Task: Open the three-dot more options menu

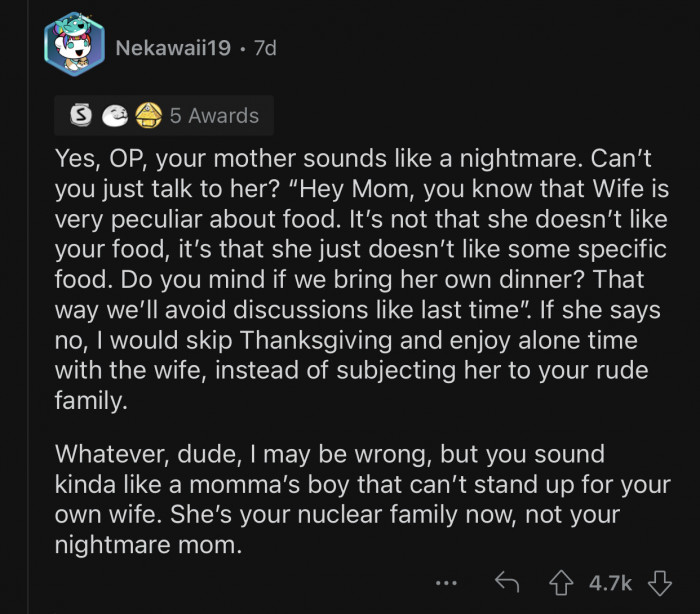Action: pos(449,581)
